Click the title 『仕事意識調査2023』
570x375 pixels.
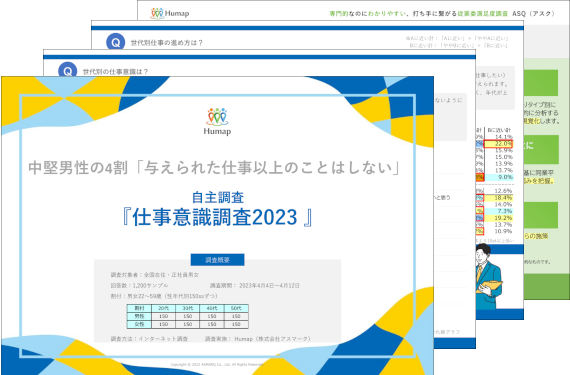tap(218, 217)
